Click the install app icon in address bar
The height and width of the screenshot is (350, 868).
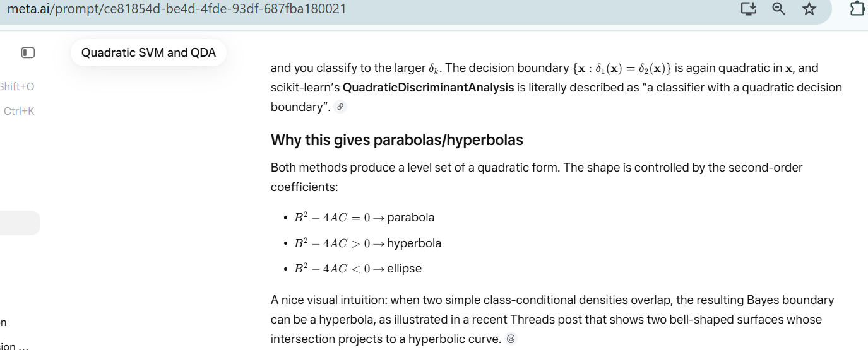pyautogui.click(x=749, y=9)
